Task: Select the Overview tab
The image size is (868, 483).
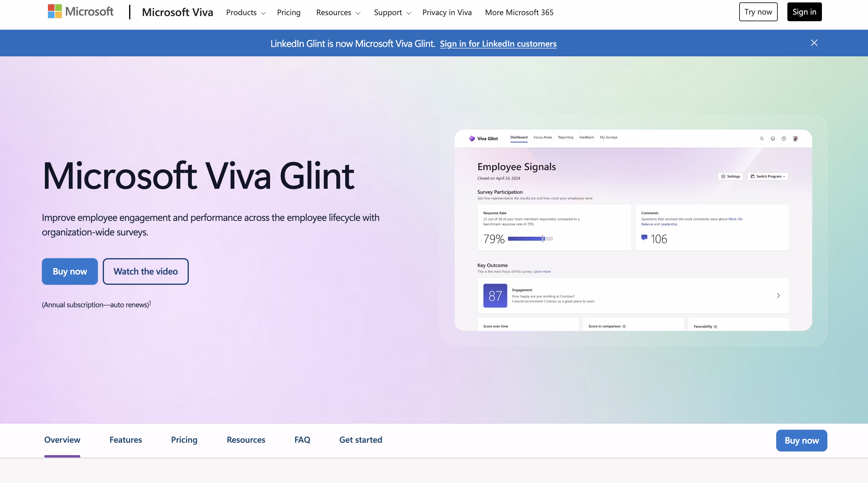Action: pyautogui.click(x=62, y=440)
